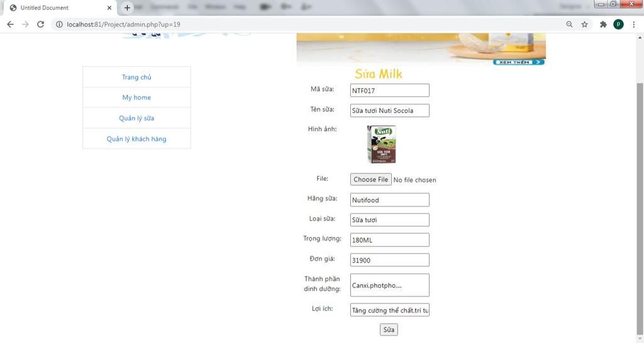Edit the Thành phần dinh dưỡng textarea
The image size is (644, 343).
pyautogui.click(x=390, y=285)
